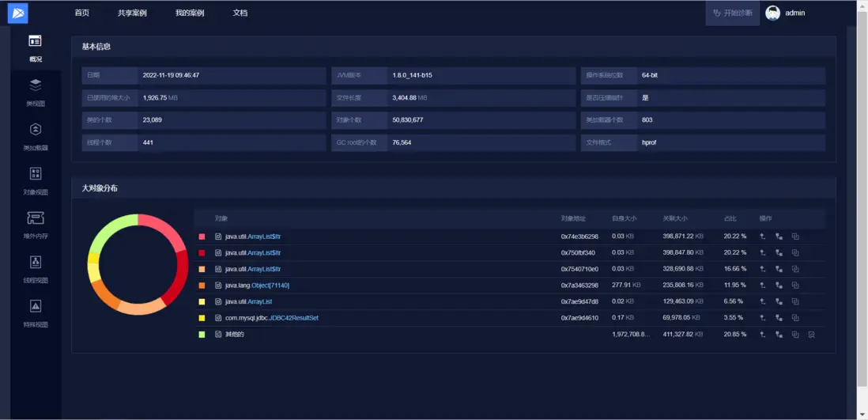The image size is (868, 420).
Task: Click the search-document icon in 其他的 row
Action: tap(812, 335)
